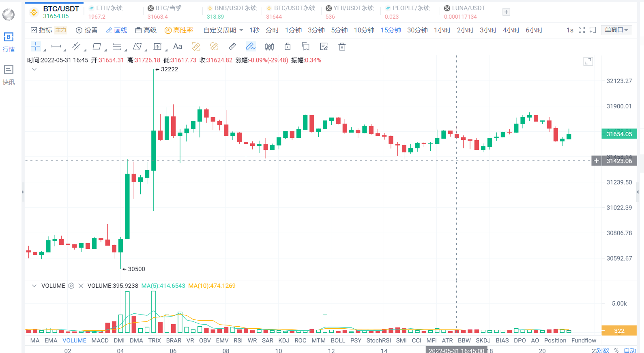Open the 指标 indicators button
Image resolution: width=644 pixels, height=353 pixels.
pyautogui.click(x=42, y=30)
